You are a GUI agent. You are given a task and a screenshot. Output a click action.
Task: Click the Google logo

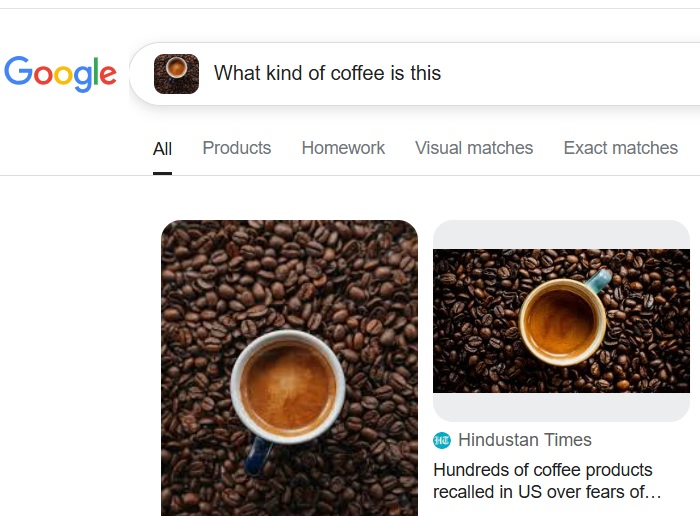60,73
